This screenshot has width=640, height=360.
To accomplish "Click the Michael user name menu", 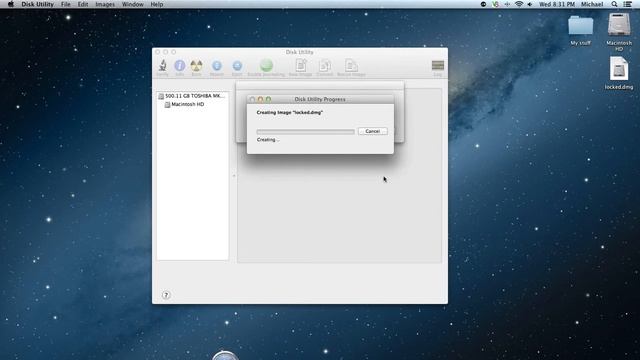I will point(592,4).
